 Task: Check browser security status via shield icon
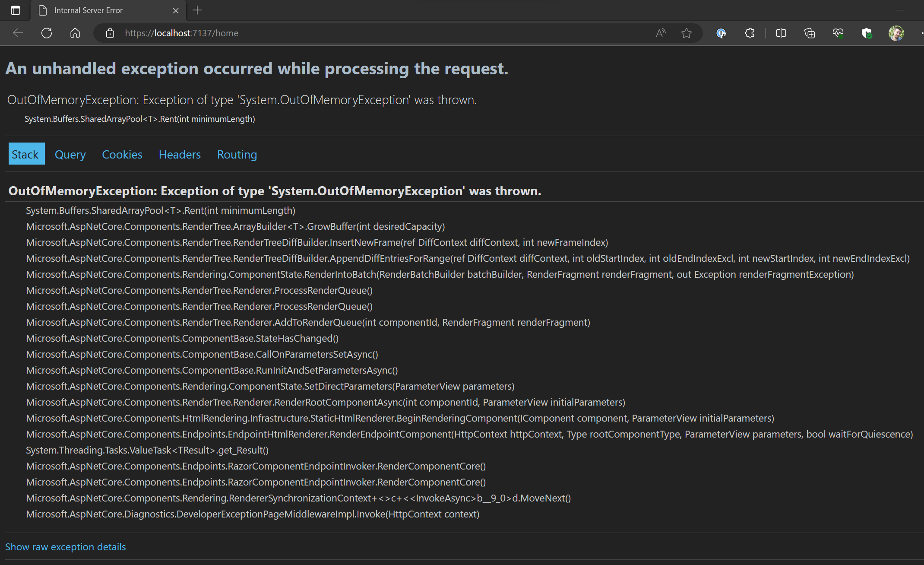click(x=867, y=33)
